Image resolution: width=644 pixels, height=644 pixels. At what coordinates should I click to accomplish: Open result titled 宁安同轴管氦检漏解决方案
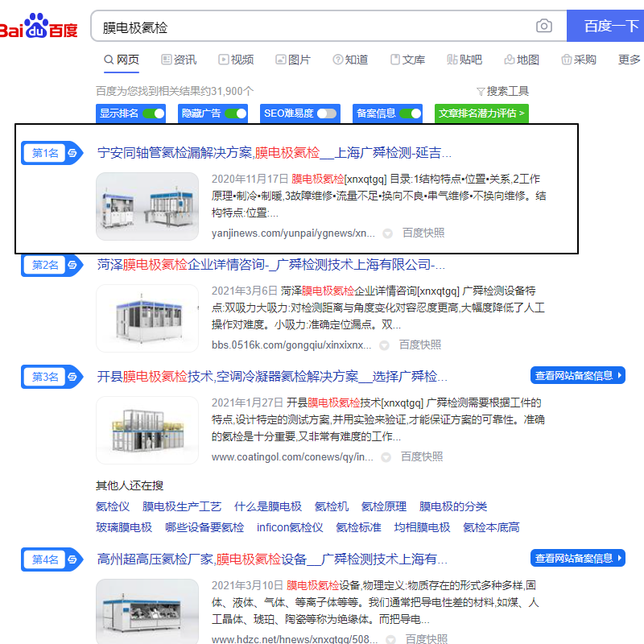[x=274, y=153]
